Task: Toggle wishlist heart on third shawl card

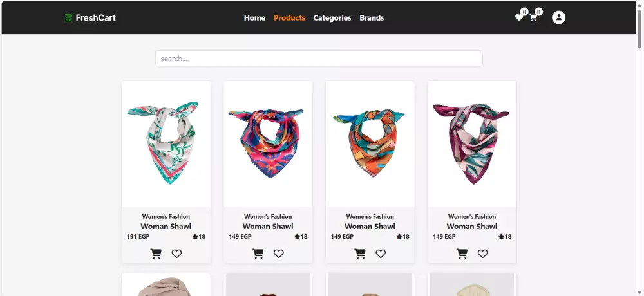Action: (381, 254)
